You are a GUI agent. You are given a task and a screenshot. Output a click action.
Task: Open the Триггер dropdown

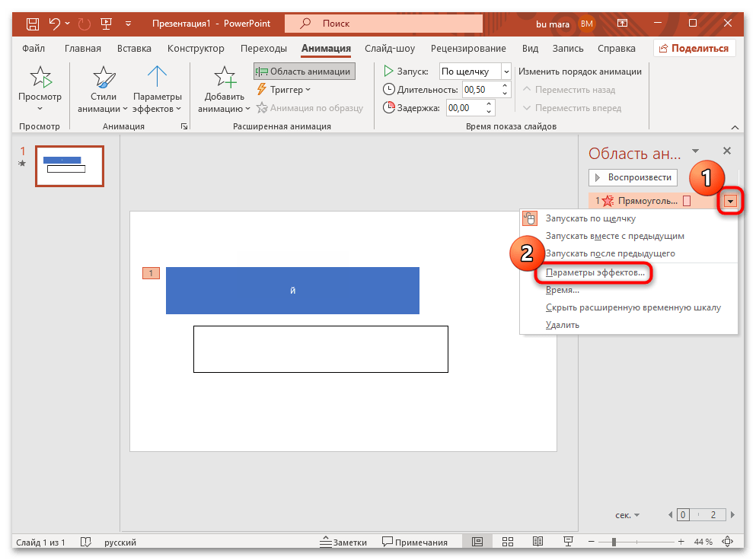[x=288, y=90]
